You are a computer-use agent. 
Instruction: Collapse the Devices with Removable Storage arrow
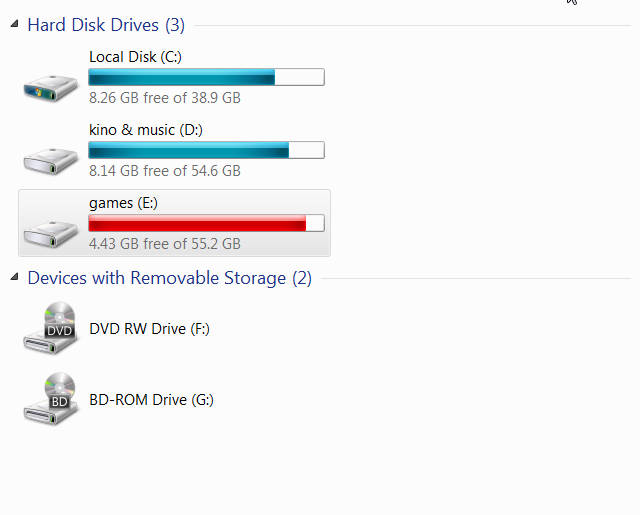click(x=14, y=277)
